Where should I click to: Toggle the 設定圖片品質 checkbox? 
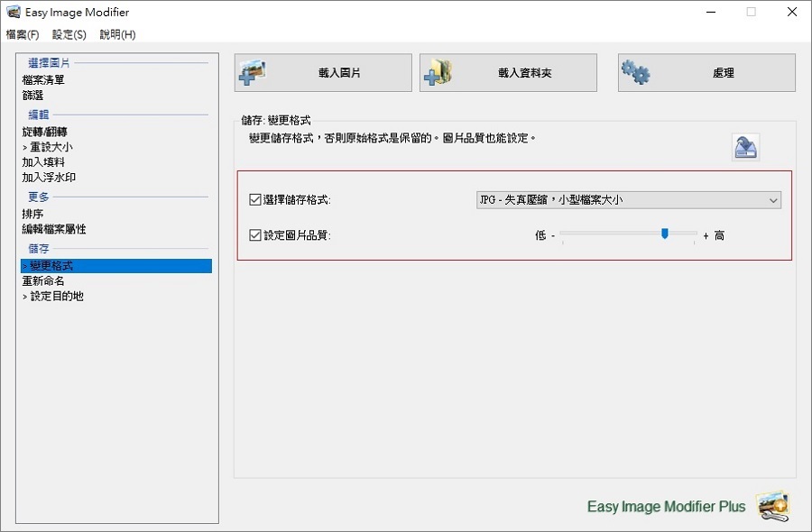tap(254, 235)
